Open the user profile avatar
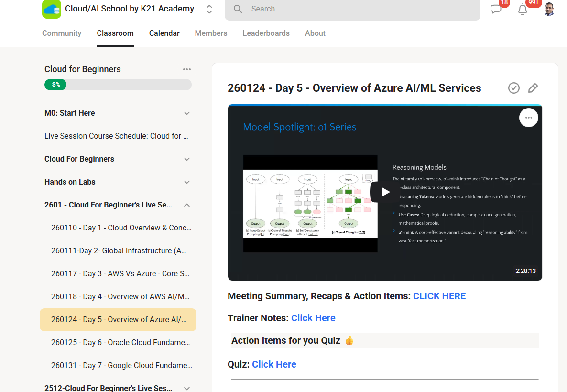567x392 pixels. point(549,9)
